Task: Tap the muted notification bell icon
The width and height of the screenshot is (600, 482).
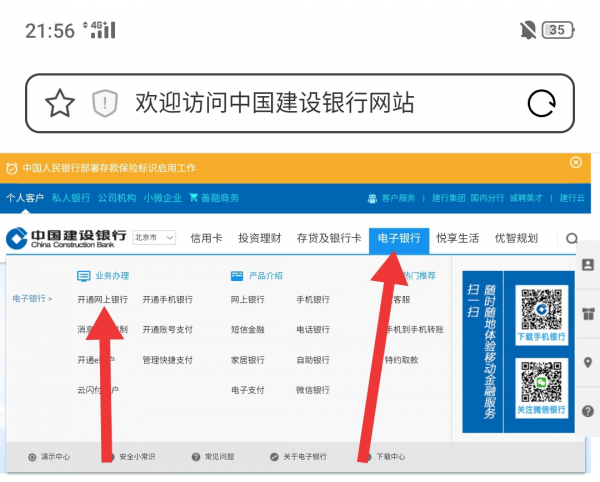Action: click(528, 30)
